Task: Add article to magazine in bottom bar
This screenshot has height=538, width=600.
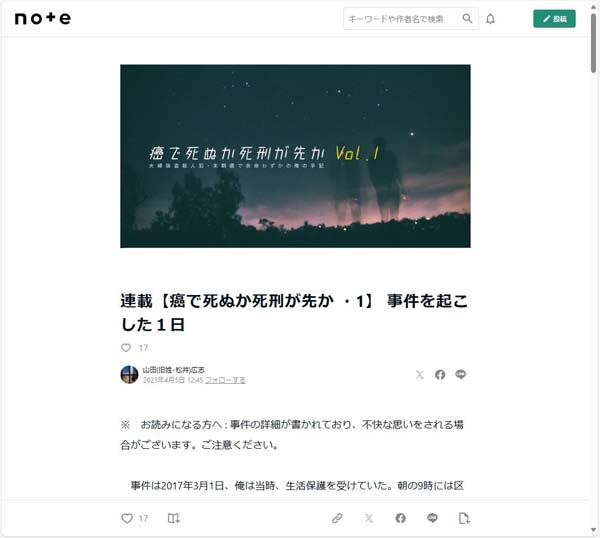Action: [x=173, y=518]
